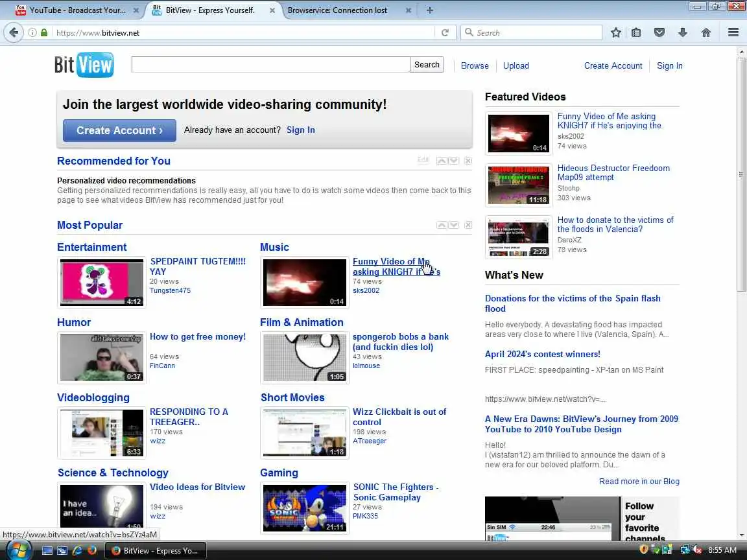Open Hideous Destructor featured video thumbnail

point(518,185)
